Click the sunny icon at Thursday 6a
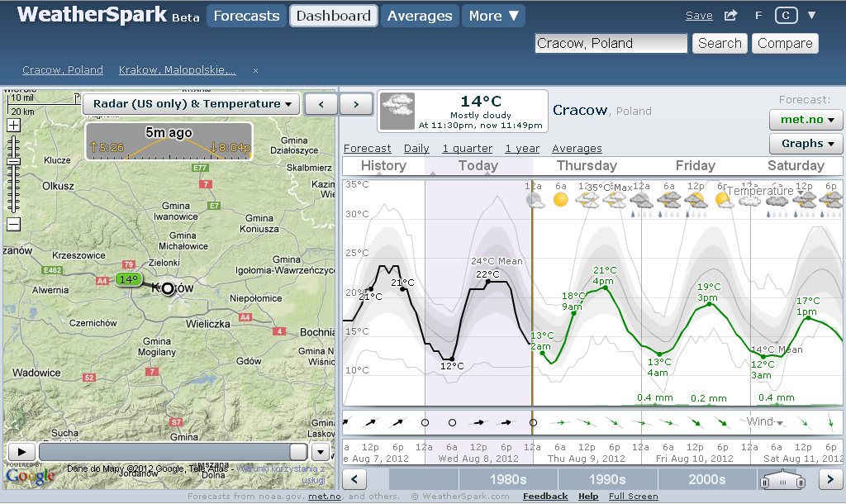 [x=561, y=200]
